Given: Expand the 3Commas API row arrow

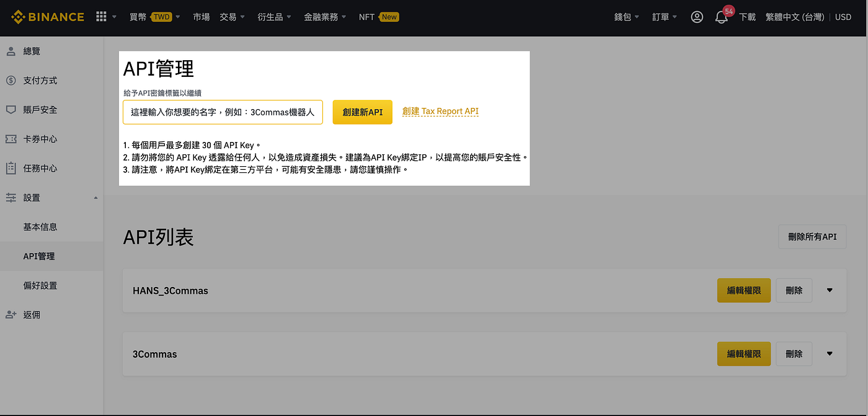Looking at the screenshot, I should click(x=830, y=353).
